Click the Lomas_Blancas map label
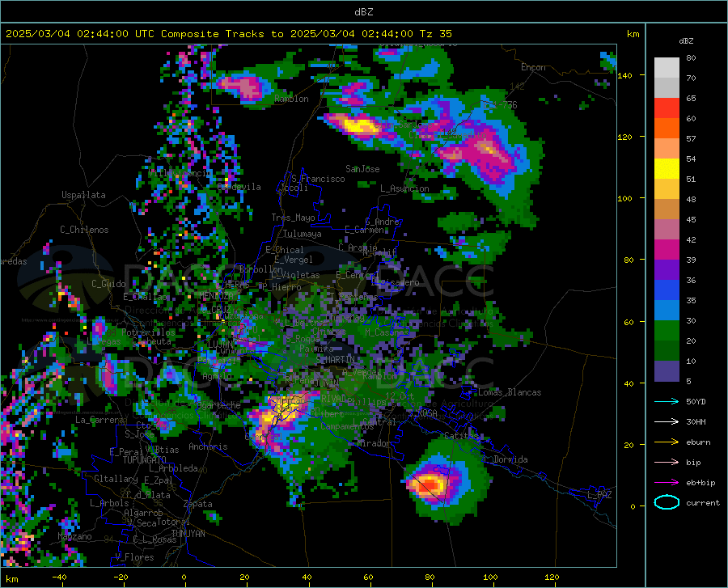Screen dimensions: 728x588 click(510, 392)
